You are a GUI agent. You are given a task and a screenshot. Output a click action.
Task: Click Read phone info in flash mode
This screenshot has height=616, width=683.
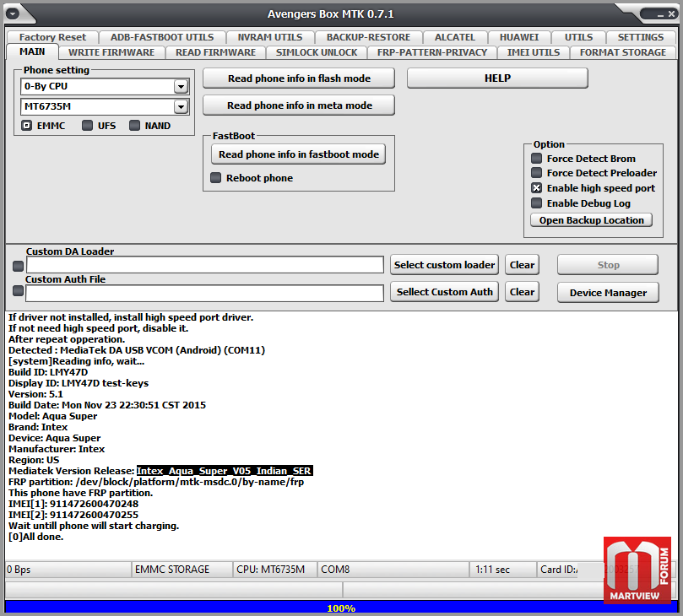pyautogui.click(x=299, y=78)
